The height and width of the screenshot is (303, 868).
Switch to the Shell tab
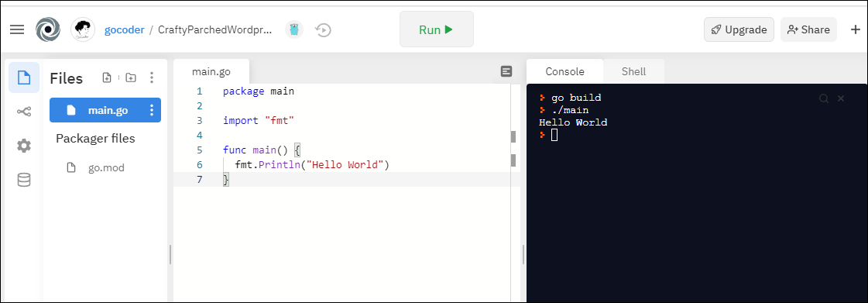634,71
